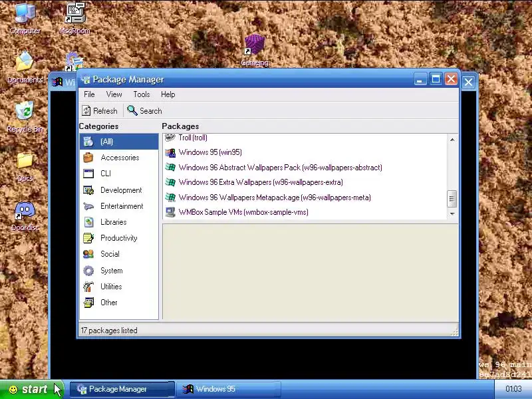Select the Entertainment category icon

click(88, 206)
